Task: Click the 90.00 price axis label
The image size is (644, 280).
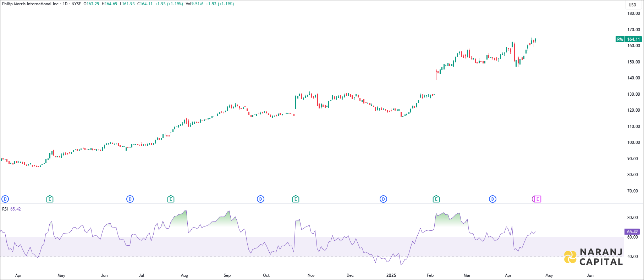Action: tap(633, 159)
